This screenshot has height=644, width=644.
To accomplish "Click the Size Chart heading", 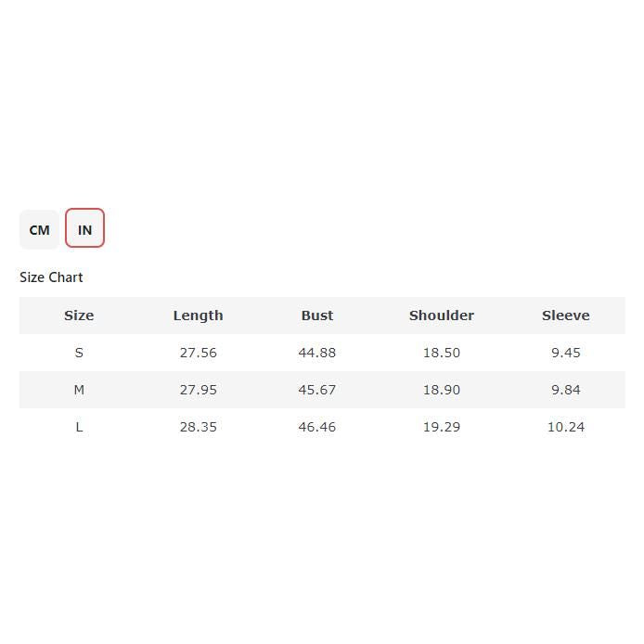I will 51,277.
